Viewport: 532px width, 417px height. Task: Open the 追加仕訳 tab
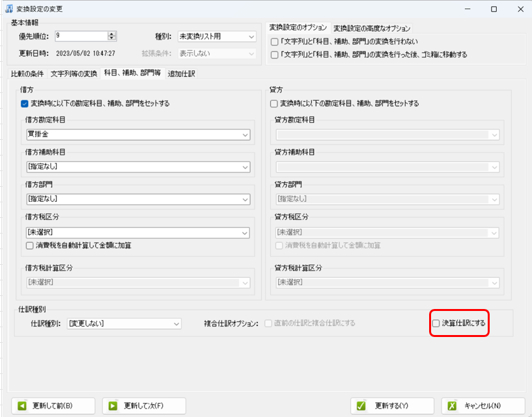pos(182,74)
